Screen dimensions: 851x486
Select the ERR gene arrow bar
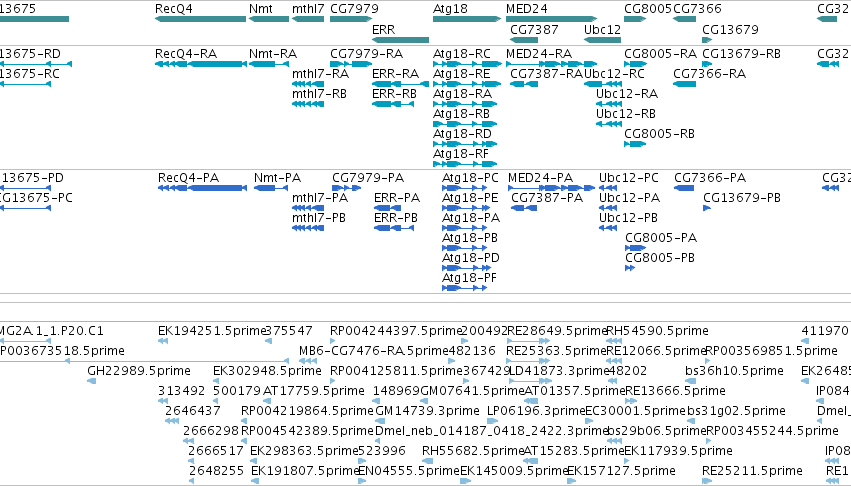tap(401, 40)
